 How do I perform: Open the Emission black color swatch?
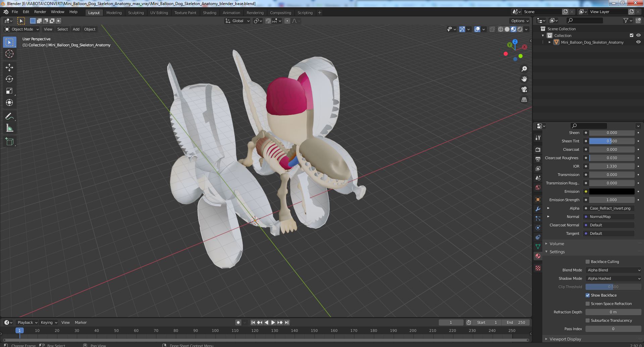pos(612,191)
